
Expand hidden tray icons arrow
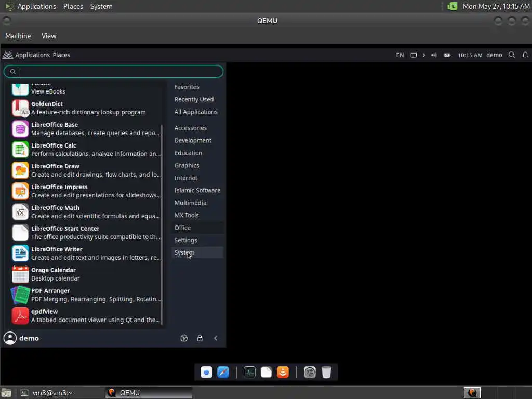pos(424,55)
